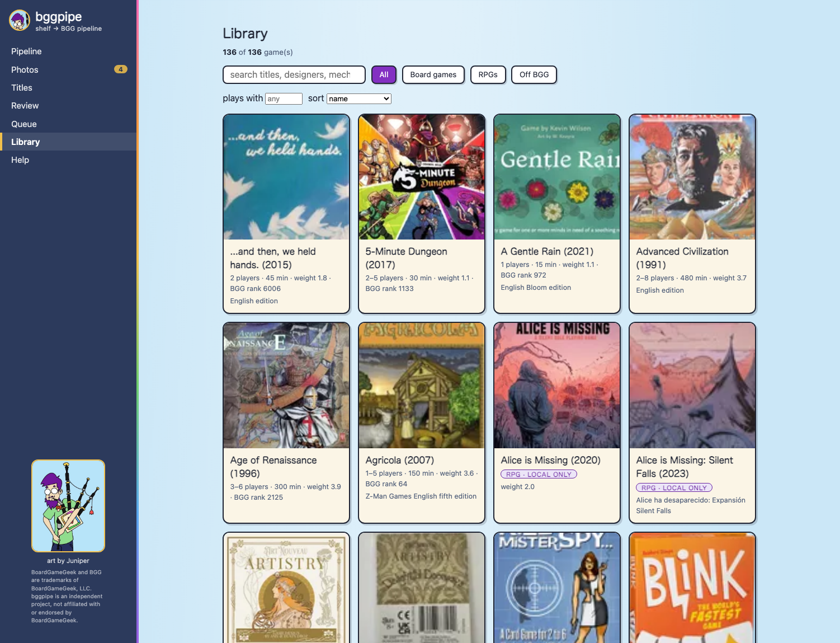840x643 pixels.
Task: Click the 'Advanced Civilization (1991)' title
Action: pyautogui.click(x=682, y=259)
